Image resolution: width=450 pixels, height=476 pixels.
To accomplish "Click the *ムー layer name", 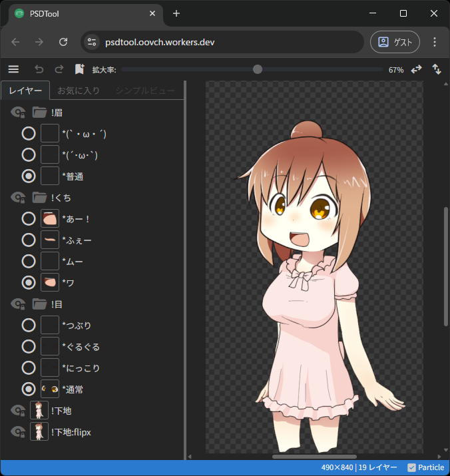I will 73,262.
